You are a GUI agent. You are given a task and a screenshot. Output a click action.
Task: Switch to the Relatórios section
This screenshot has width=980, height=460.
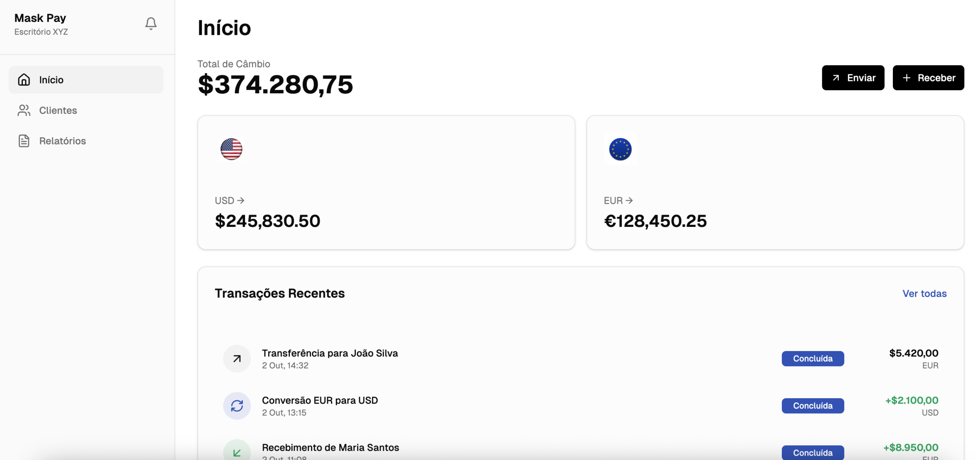tap(62, 141)
